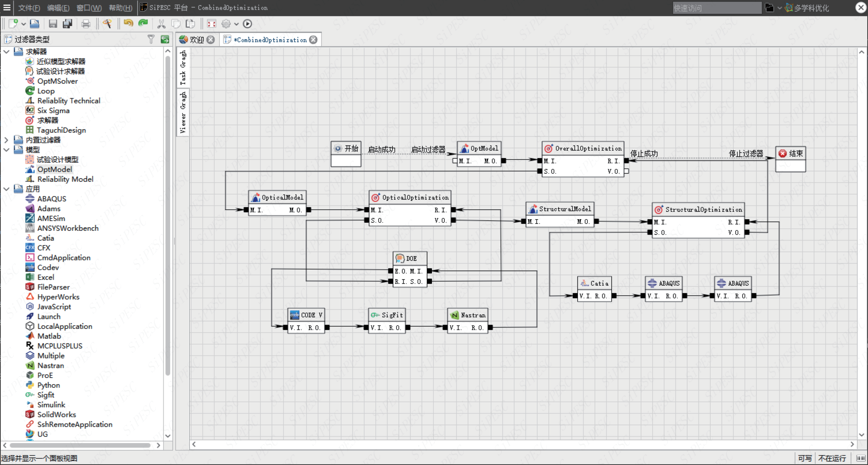Click the New file toolbar icon
868x465 pixels.
13,24
